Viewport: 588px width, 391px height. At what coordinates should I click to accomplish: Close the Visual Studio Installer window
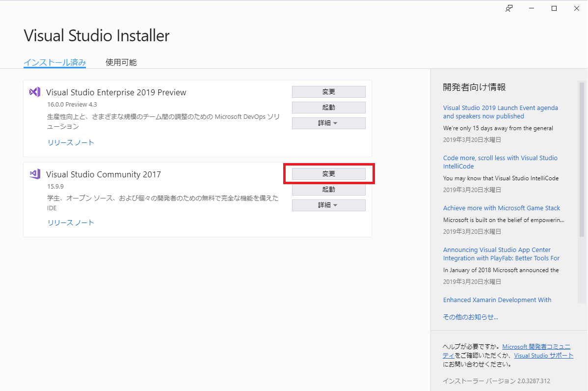point(576,8)
